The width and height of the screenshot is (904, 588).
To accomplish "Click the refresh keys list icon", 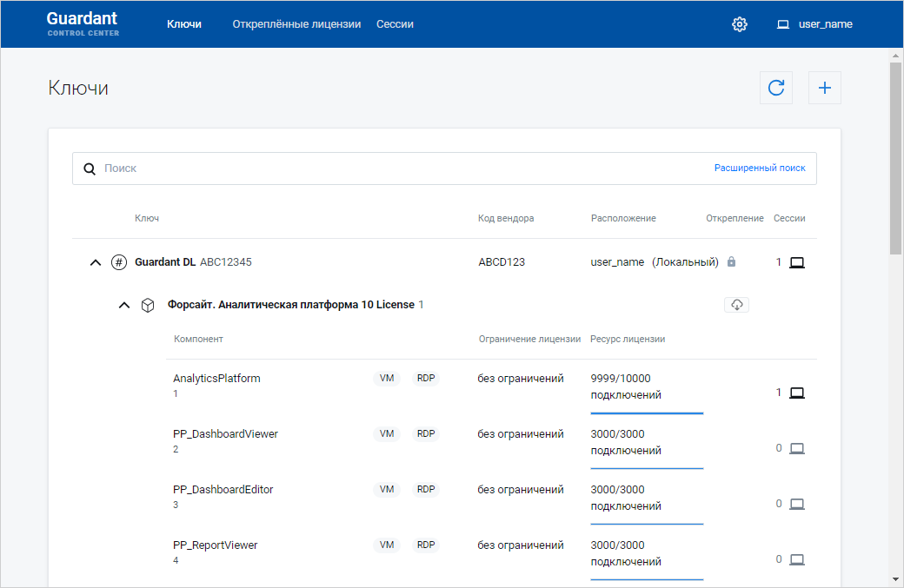I will point(776,88).
